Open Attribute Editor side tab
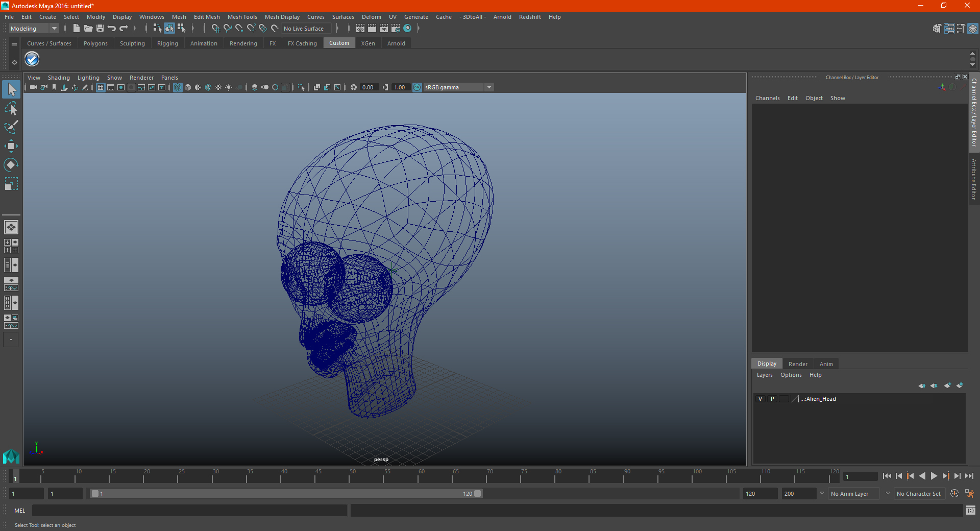Image resolution: width=980 pixels, height=531 pixels. 974,179
